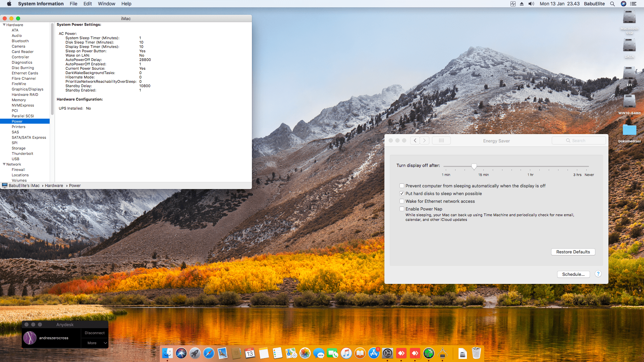Viewport: 644px width, 362px height.
Task: Open the Messages app
Action: click(319, 353)
